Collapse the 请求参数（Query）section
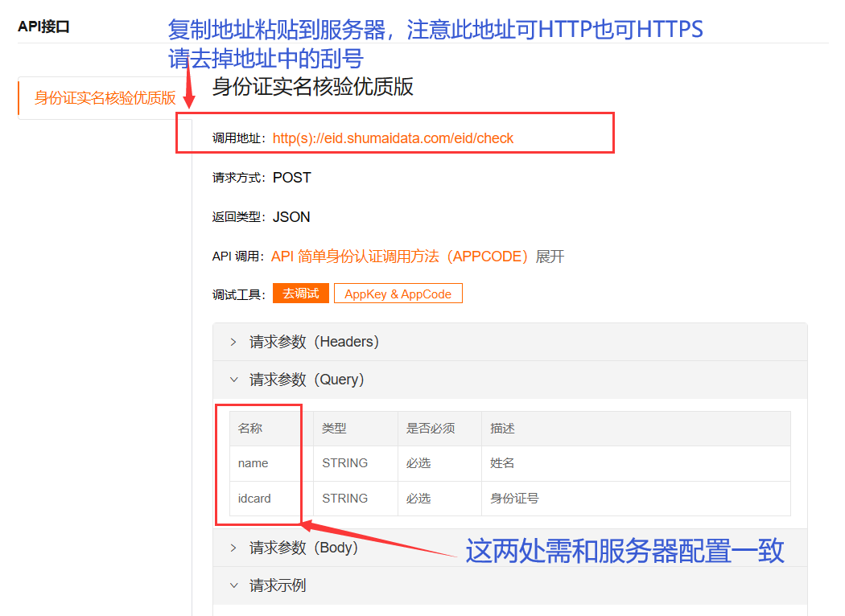The width and height of the screenshot is (845, 616). [307, 380]
